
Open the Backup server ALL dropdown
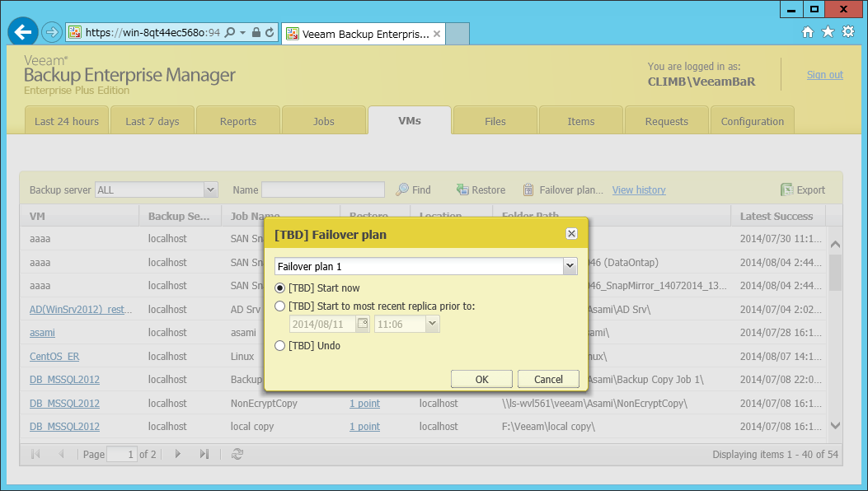210,189
